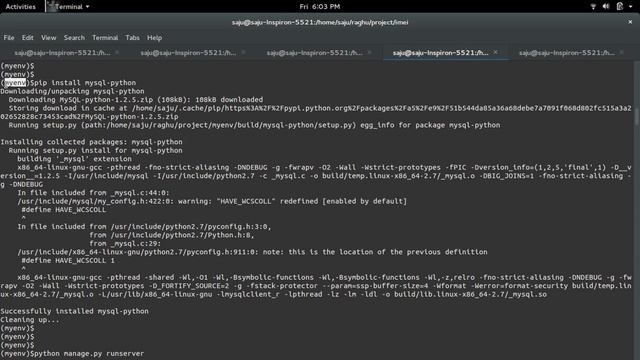The image size is (640, 360).
Task: Close the second terminal tab
Action: (243, 52)
